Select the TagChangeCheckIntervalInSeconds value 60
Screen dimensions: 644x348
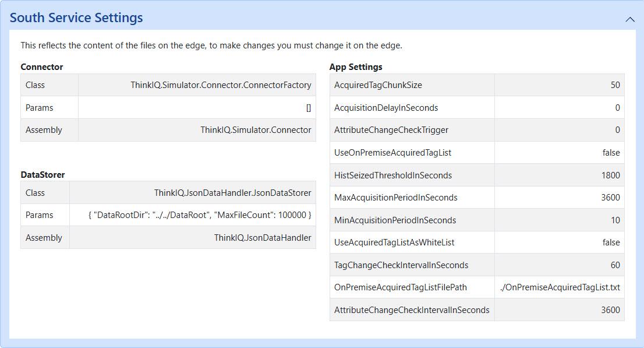tap(615, 265)
